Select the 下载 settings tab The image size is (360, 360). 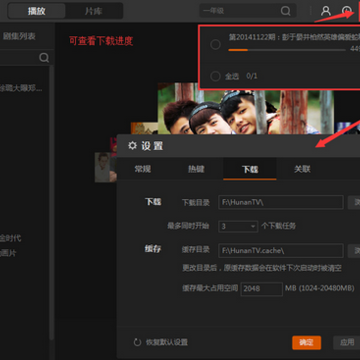click(x=250, y=169)
